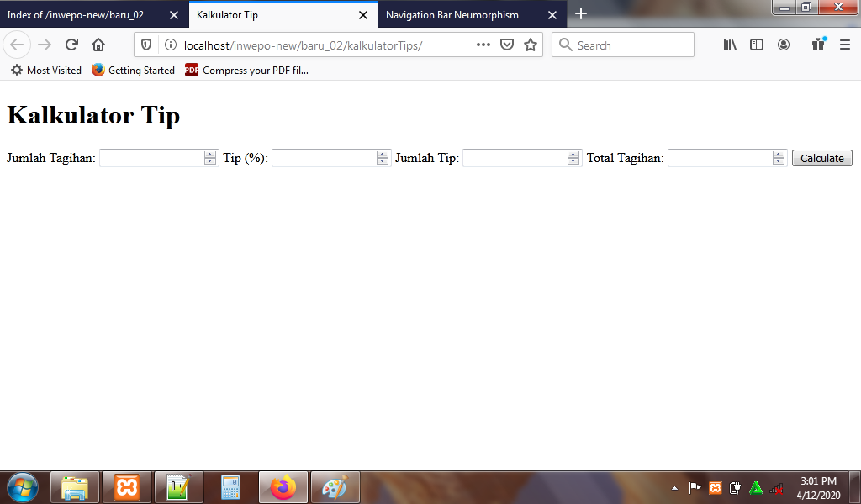This screenshot has height=504, width=861.
Task: Show hidden system tray icons
Action: (x=675, y=488)
